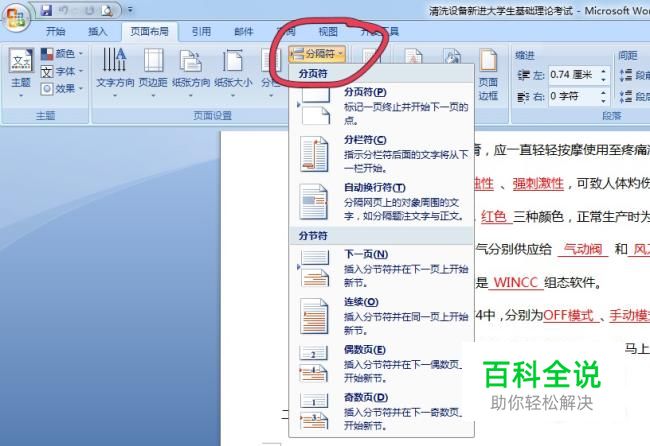The height and width of the screenshot is (446, 650).
Task: Open the 主题 themes gallery
Action: [x=21, y=73]
